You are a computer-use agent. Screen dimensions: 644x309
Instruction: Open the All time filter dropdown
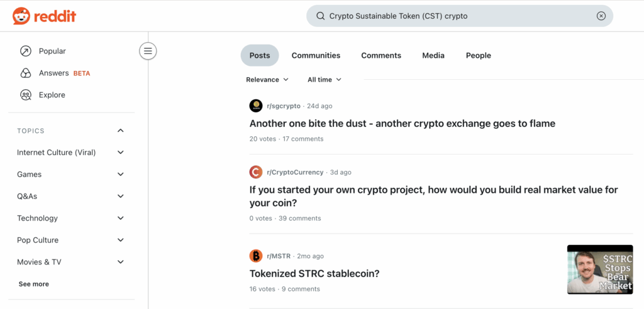325,80
